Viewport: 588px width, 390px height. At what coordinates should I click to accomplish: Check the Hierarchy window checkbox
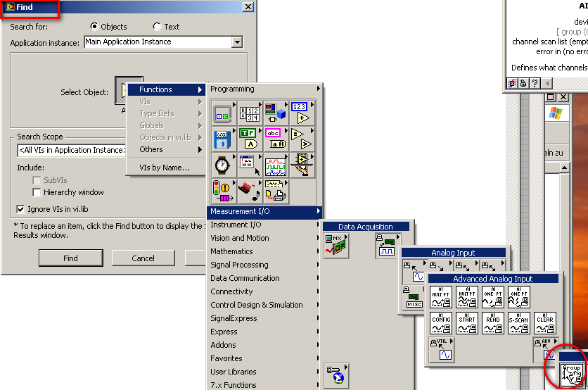pyautogui.click(x=37, y=193)
